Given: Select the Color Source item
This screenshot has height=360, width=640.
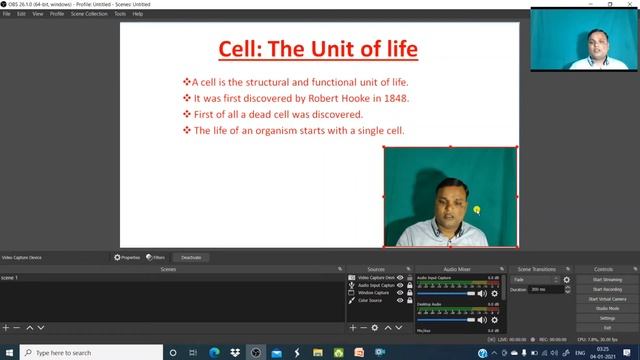Looking at the screenshot, I should pos(370,300).
